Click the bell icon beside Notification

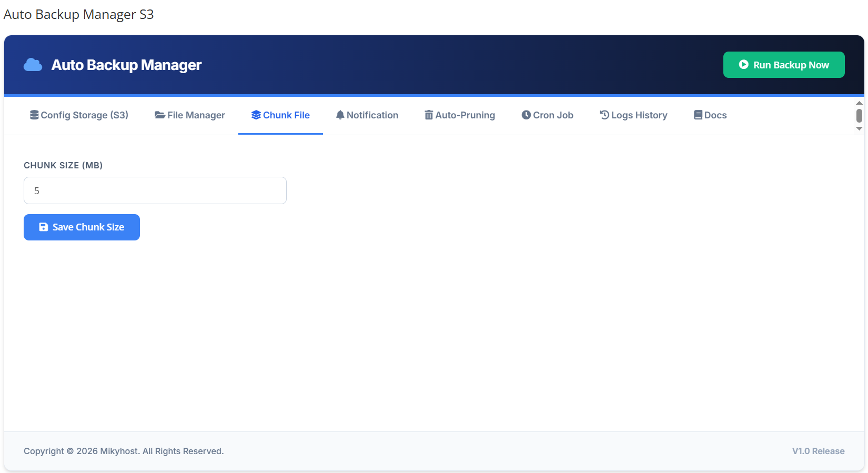click(x=340, y=115)
